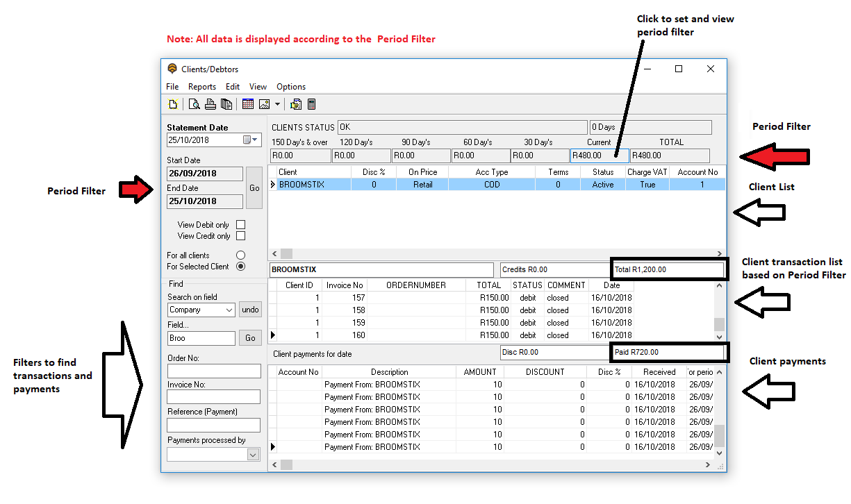Click Go button next to date range

tap(254, 188)
